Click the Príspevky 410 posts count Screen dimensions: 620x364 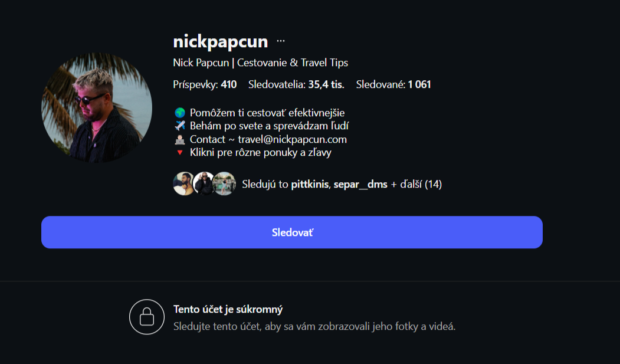pos(205,84)
